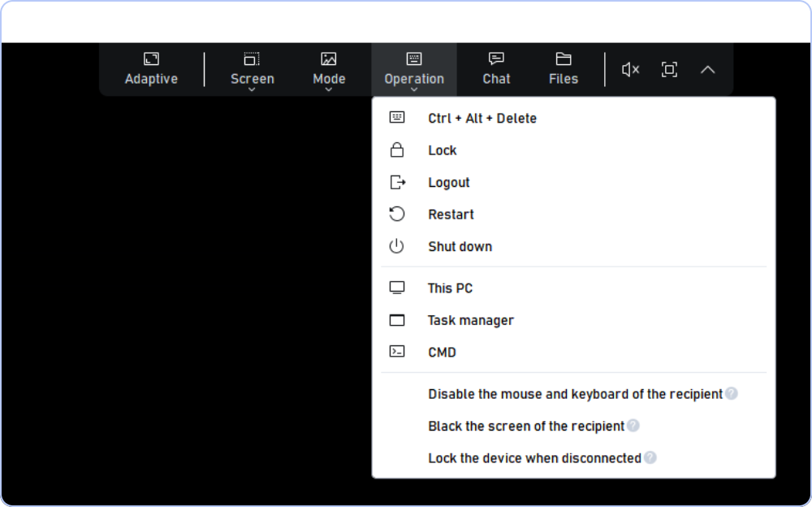
Task: Close the Operation dropdown menu
Action: coord(414,70)
